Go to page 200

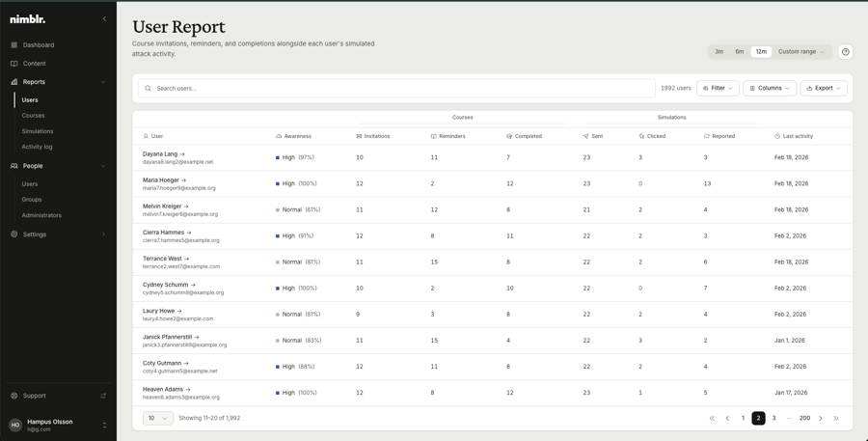[805, 418]
